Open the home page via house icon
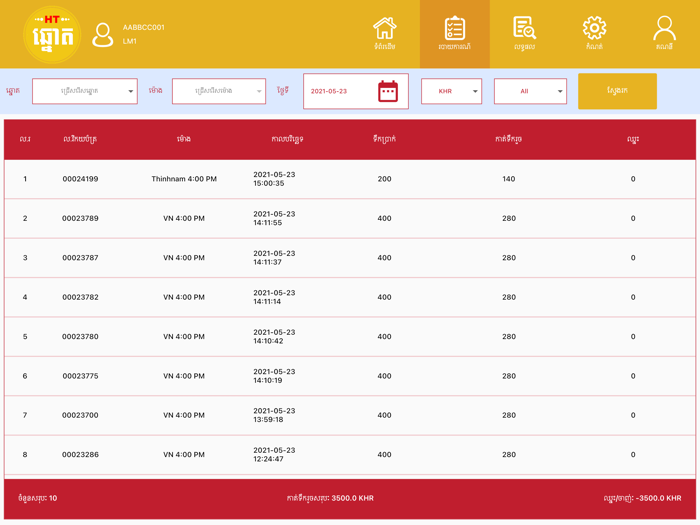This screenshot has height=525, width=700. [x=384, y=33]
